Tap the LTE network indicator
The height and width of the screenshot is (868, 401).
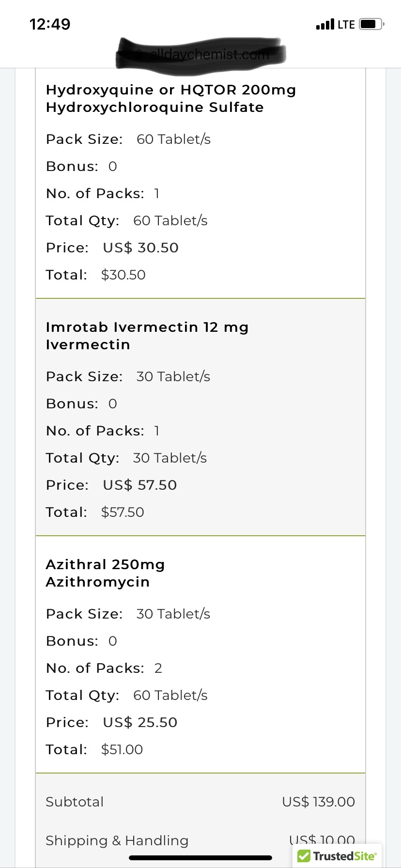(346, 24)
